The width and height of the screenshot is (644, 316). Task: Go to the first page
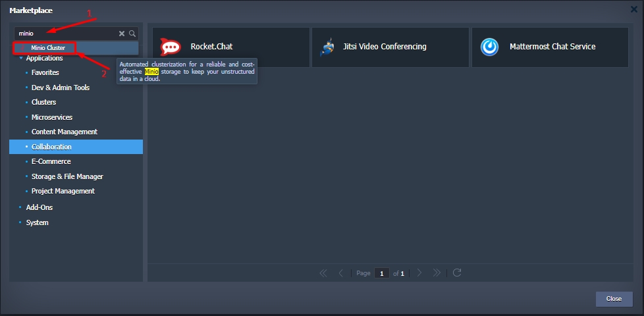(323, 273)
